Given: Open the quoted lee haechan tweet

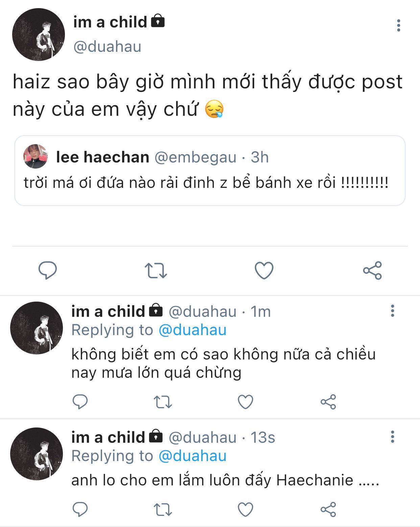Looking at the screenshot, I should [x=210, y=183].
